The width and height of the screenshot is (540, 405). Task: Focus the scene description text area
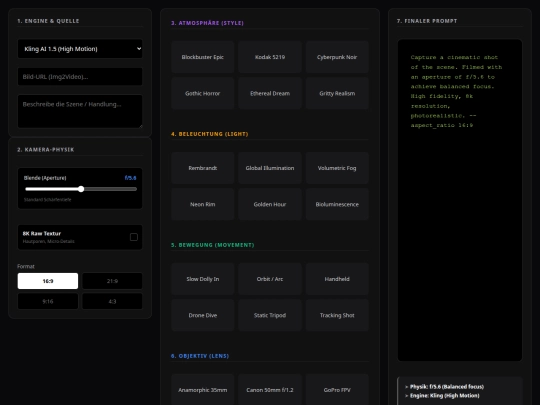80,111
